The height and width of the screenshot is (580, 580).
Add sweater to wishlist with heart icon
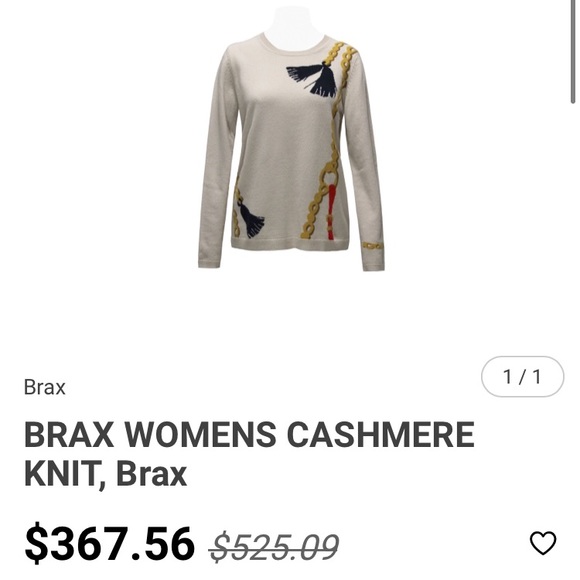[x=543, y=543]
